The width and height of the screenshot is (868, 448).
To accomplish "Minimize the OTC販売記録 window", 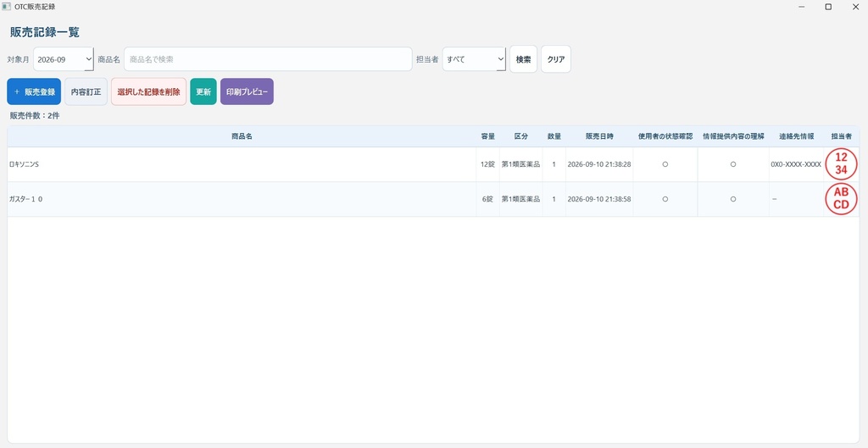I will pyautogui.click(x=802, y=7).
